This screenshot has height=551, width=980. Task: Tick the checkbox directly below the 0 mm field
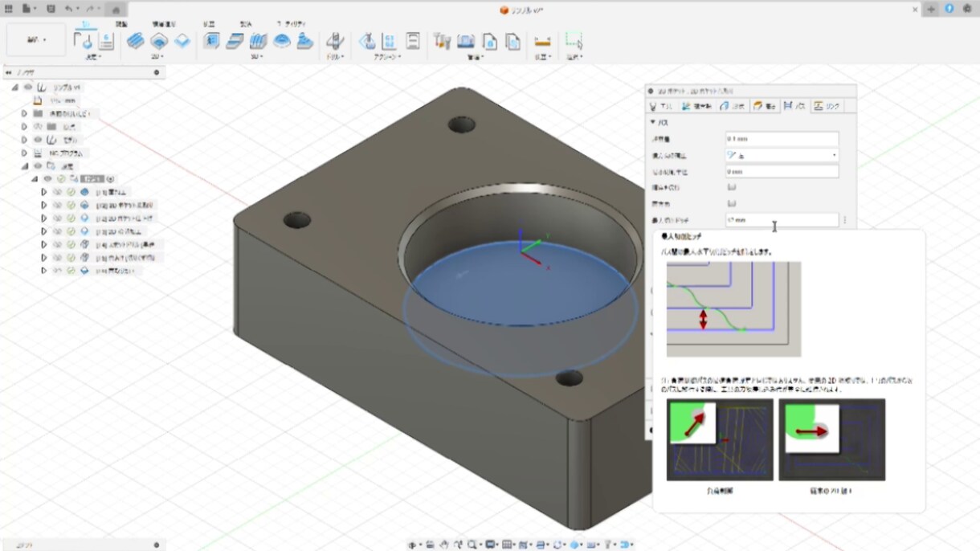click(732, 187)
